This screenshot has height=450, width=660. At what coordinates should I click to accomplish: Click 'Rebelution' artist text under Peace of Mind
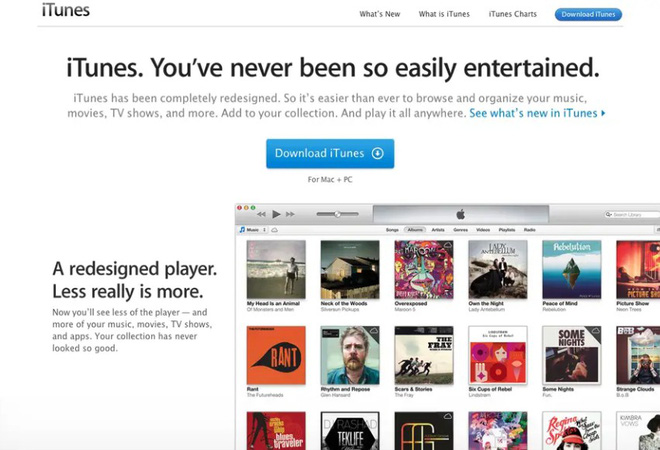[554, 309]
